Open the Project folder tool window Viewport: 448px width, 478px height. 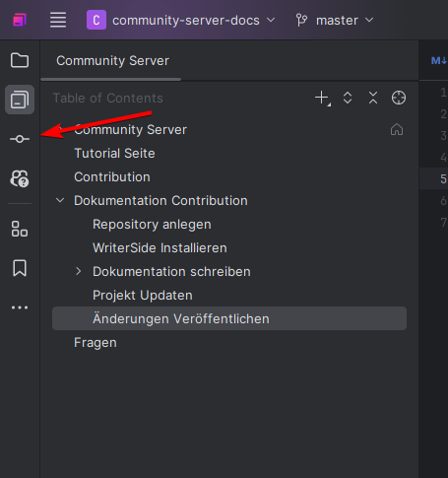point(20,60)
